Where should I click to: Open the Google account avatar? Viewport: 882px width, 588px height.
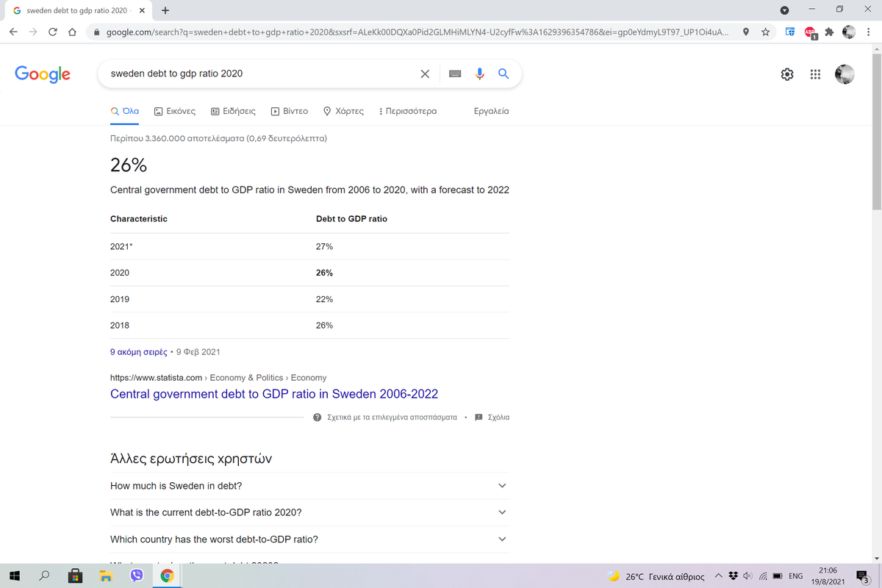coord(845,74)
